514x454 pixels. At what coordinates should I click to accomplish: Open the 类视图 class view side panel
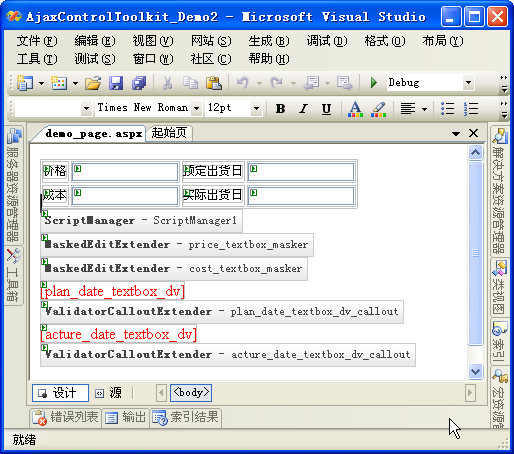(x=499, y=287)
